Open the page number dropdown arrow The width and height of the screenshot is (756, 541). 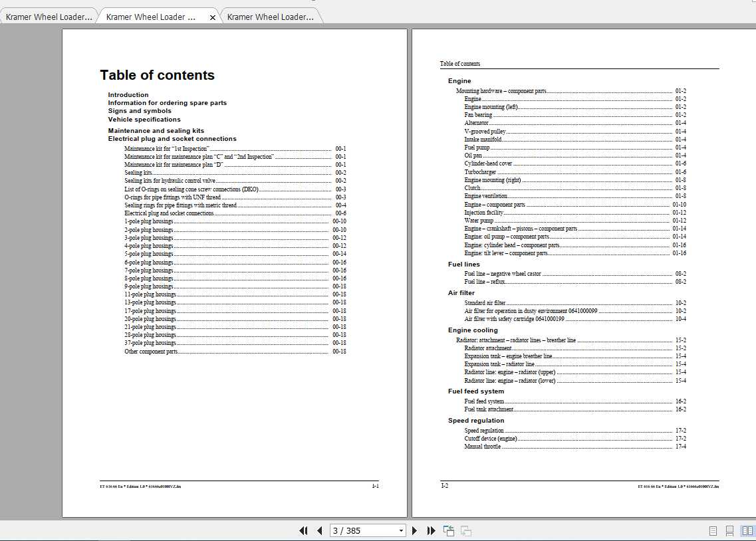point(401,531)
